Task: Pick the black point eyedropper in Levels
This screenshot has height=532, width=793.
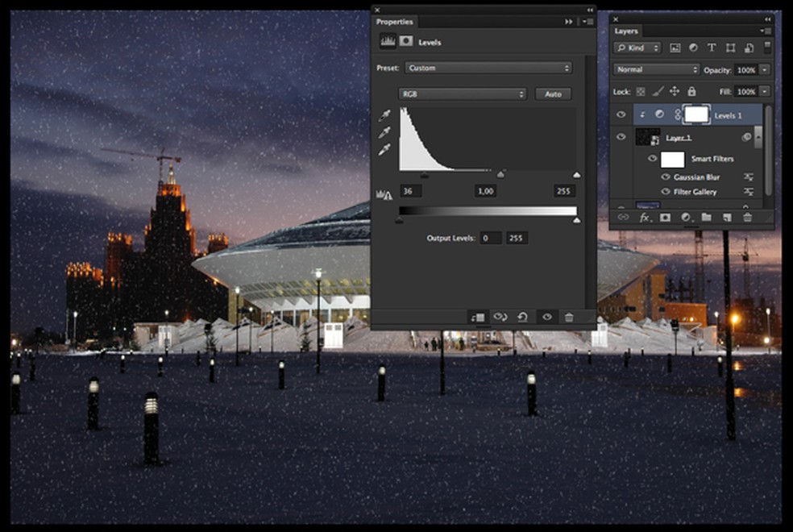Action: (x=385, y=115)
